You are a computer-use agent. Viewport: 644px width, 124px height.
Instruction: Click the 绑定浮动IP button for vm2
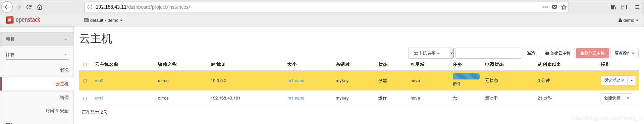[614, 80]
